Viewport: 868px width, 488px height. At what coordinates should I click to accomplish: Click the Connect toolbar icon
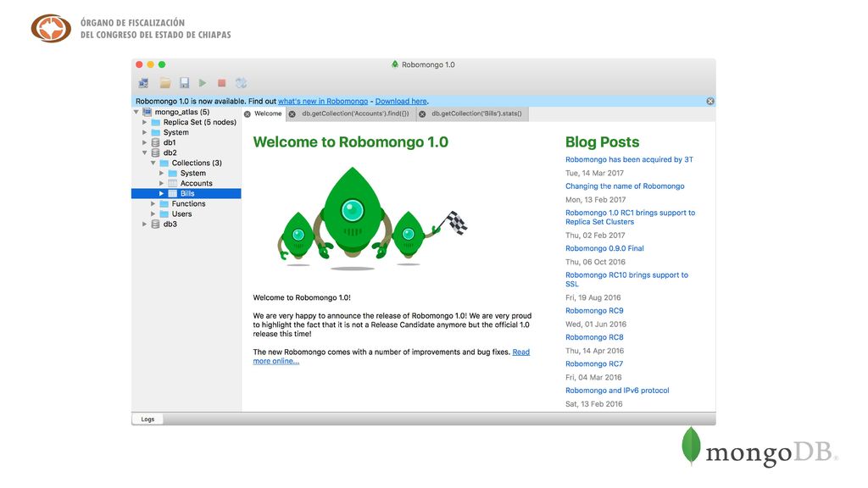[143, 83]
